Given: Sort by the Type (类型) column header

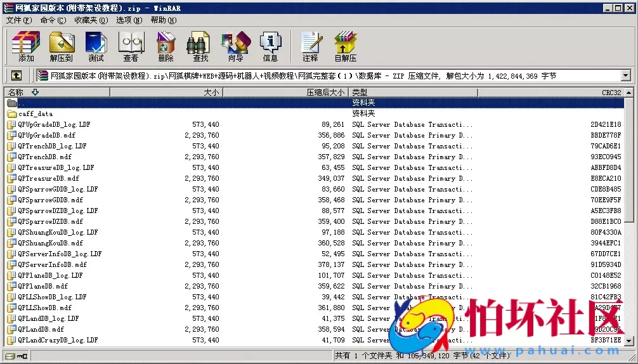Looking at the screenshot, I should [413, 93].
